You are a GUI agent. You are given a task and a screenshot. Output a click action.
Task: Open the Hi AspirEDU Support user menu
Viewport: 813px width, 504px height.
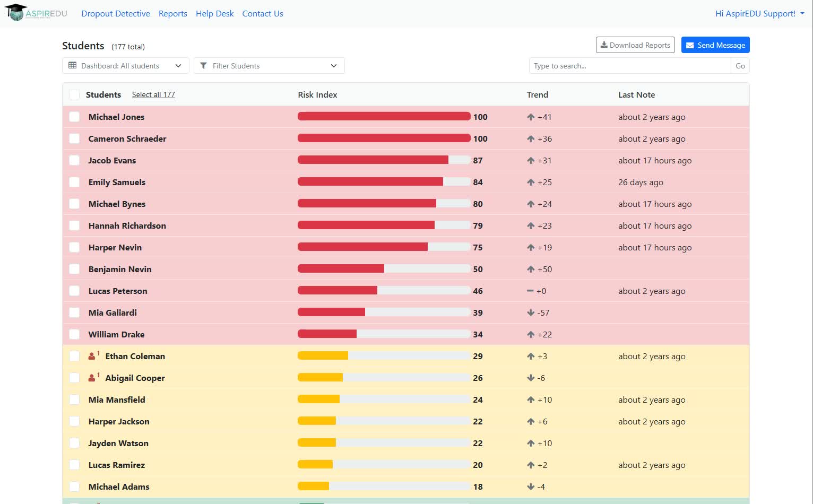click(x=759, y=13)
